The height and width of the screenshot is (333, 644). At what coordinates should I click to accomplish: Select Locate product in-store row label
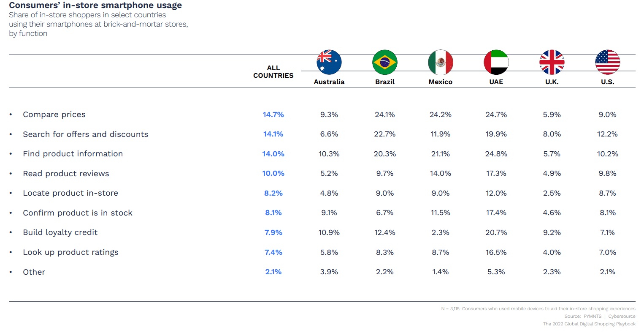tap(70, 193)
